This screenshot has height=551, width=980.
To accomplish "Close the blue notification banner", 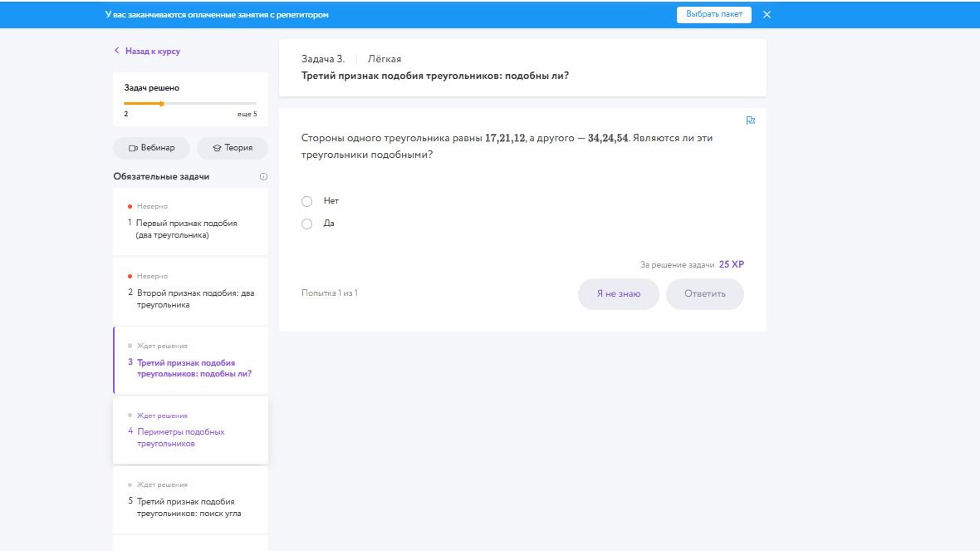I will (x=767, y=14).
